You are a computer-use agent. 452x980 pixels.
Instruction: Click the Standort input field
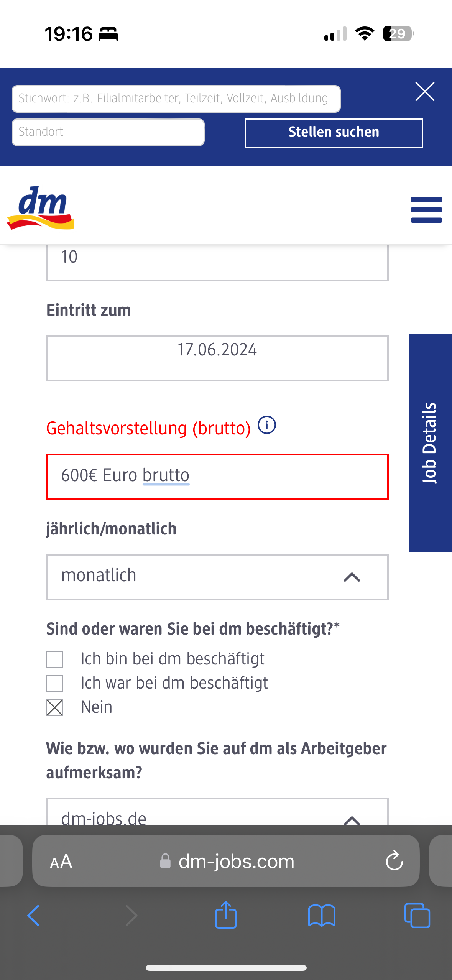(108, 132)
